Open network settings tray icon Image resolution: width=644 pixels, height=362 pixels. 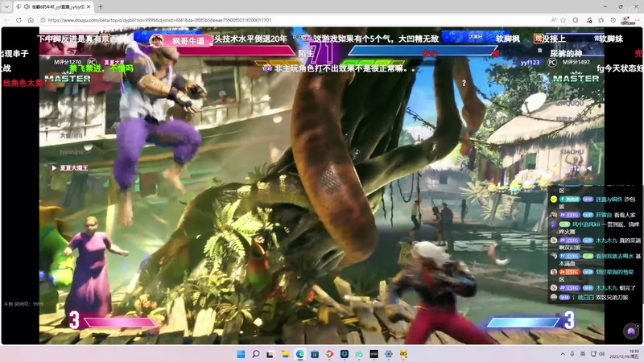[x=593, y=354]
